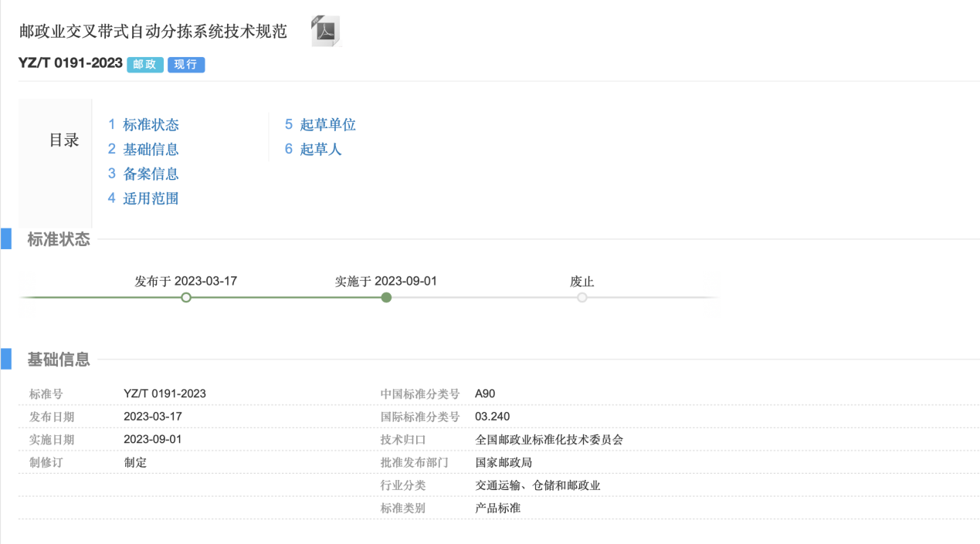Screen dimensions: 980x544
Task: Toggle the green timeline progress marker
Action: pos(386,297)
